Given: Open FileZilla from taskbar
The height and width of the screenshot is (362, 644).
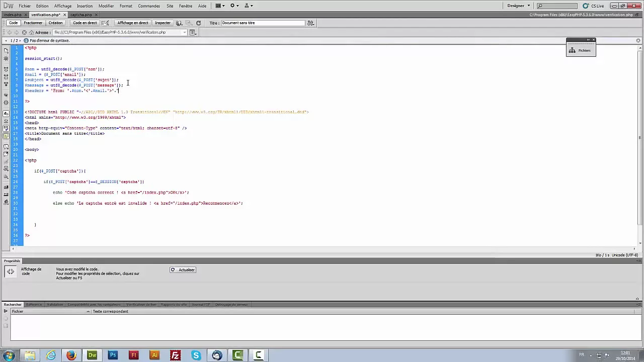Looking at the screenshot, I should click(x=175, y=355).
